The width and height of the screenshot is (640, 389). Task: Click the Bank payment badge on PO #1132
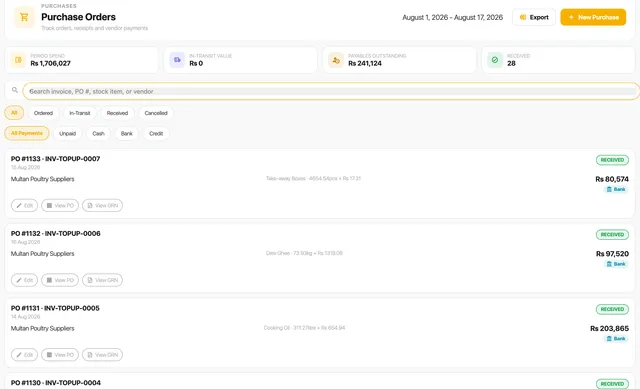pos(616,264)
